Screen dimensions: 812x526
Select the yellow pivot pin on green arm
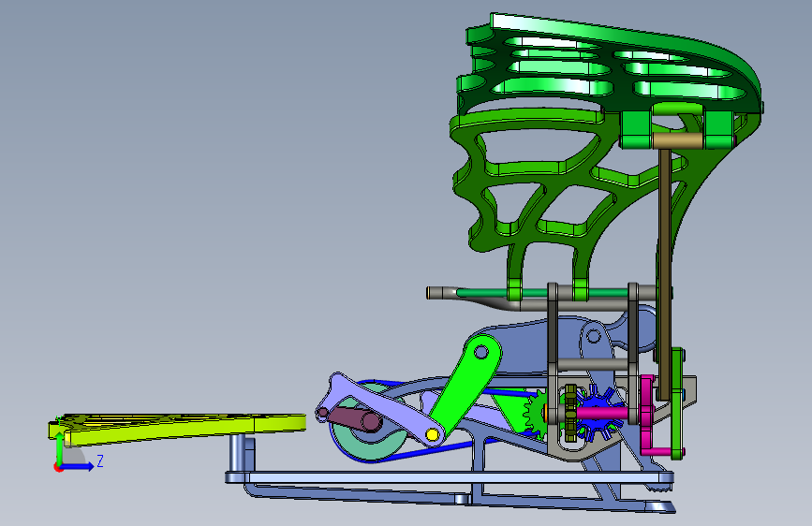[x=433, y=434]
